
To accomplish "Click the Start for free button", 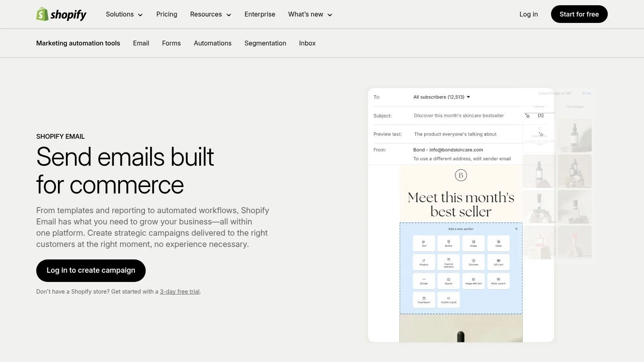I will [579, 14].
